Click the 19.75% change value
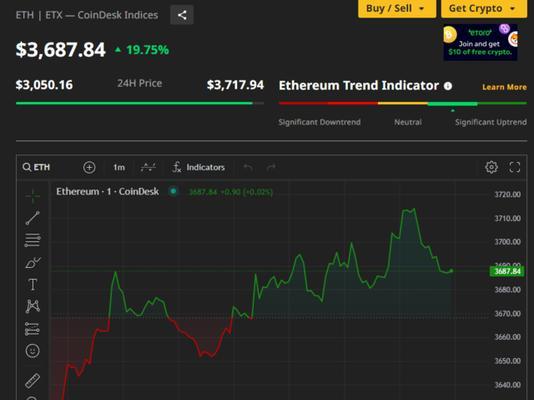The height and width of the screenshot is (400, 534). pyautogui.click(x=147, y=50)
